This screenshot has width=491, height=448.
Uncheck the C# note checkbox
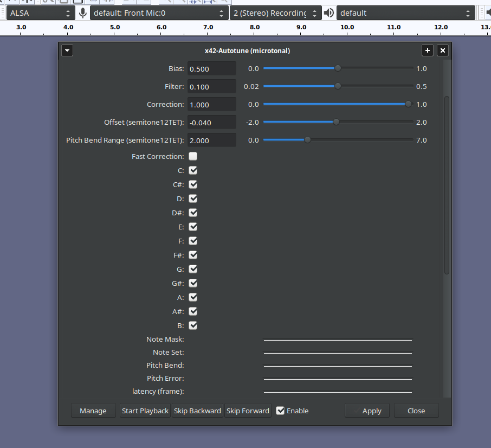[193, 184]
